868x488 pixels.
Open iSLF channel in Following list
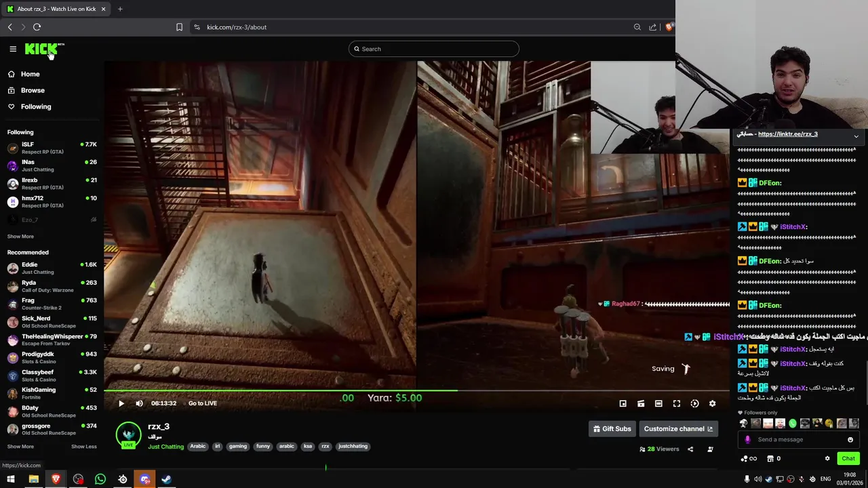click(x=52, y=148)
